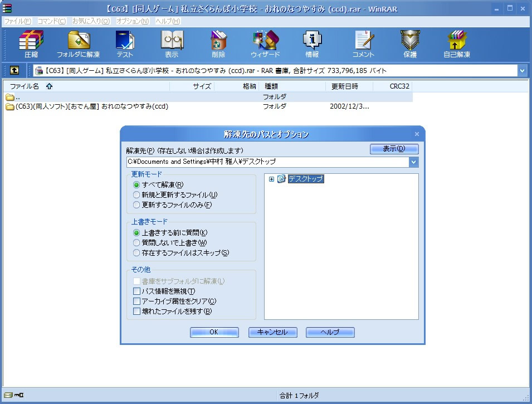Viewport: 532px width, 404px height.
Task: Open the オプション menu
Action: [x=133, y=21]
